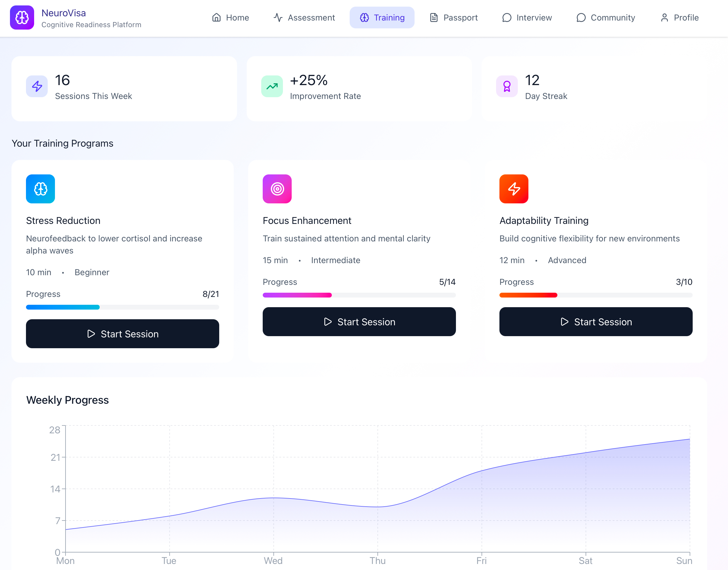
Task: Start the Focus Enhancement session
Action: (x=359, y=322)
